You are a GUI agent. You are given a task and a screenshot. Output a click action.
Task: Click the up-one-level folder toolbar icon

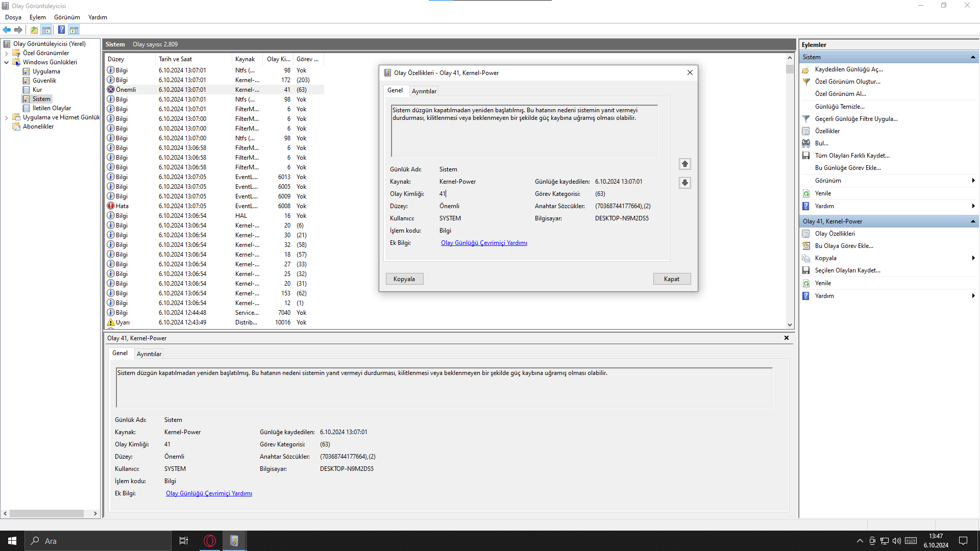point(34,30)
